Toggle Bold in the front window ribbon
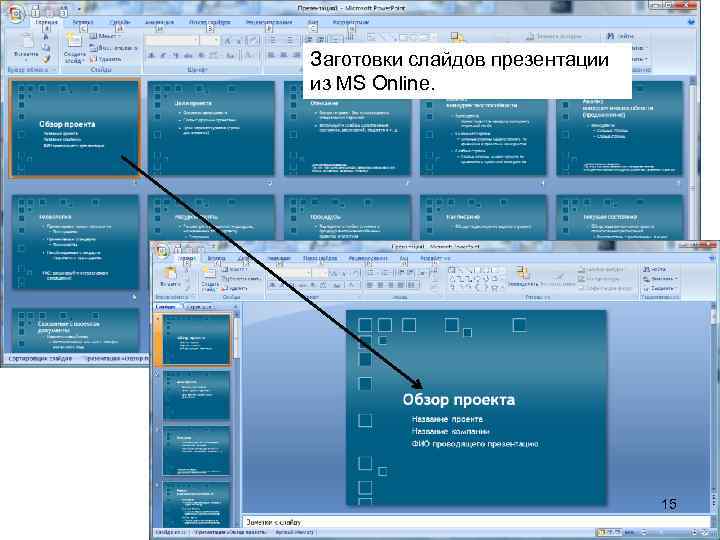This screenshot has width=720, height=540. 273,285
